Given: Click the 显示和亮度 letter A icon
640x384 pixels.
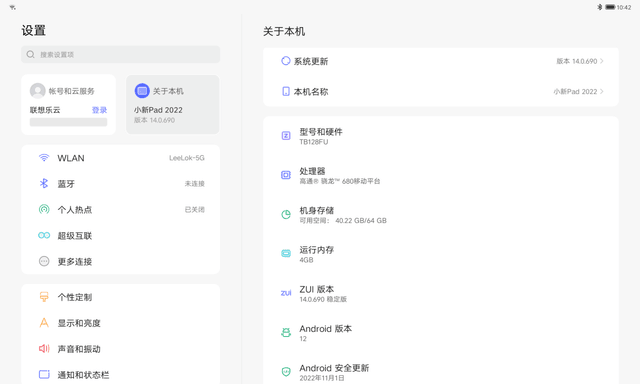Looking at the screenshot, I should tap(44, 323).
